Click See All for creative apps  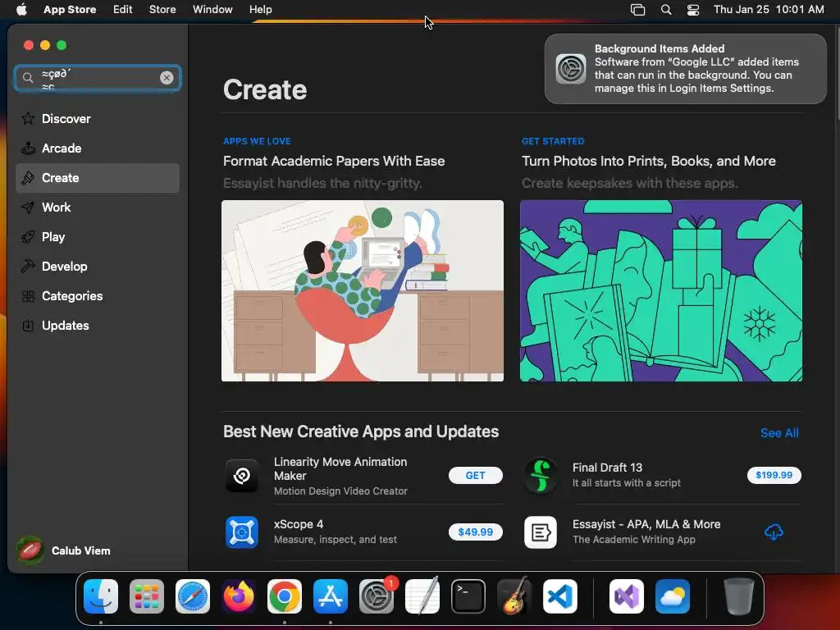click(x=779, y=433)
